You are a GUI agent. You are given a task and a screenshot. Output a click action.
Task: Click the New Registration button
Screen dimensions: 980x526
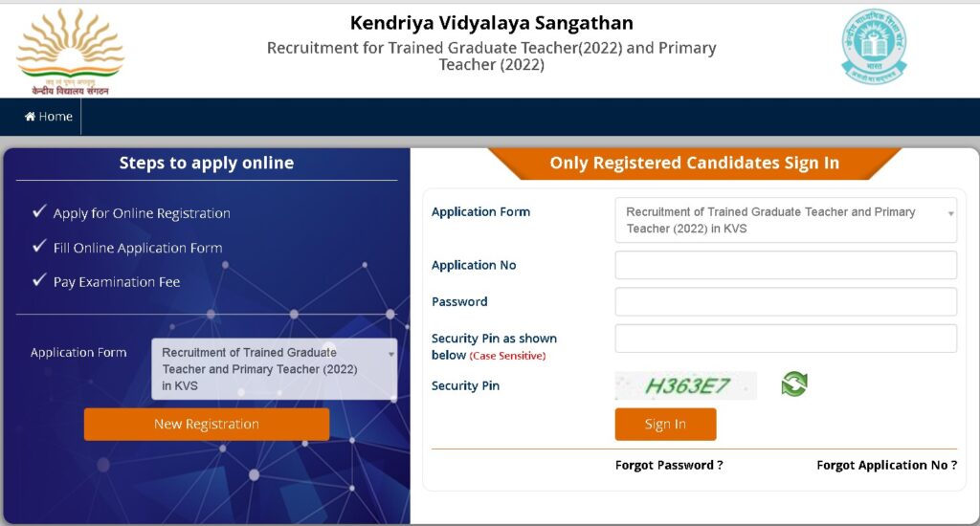[207, 424]
